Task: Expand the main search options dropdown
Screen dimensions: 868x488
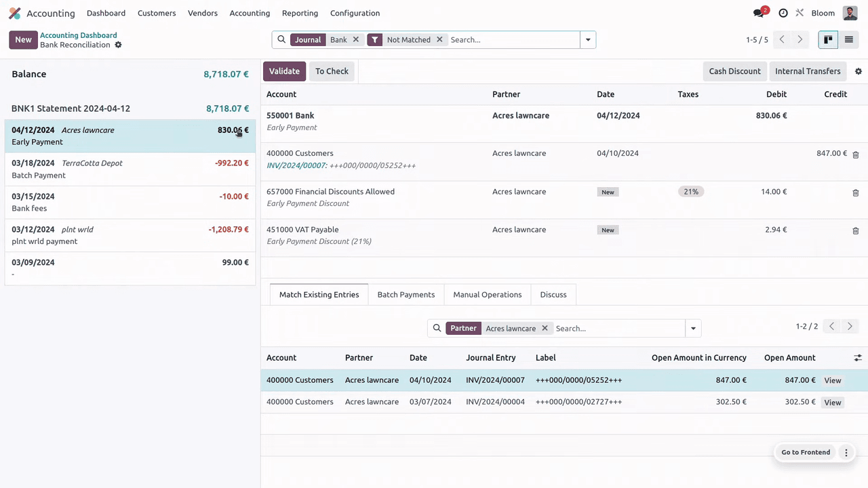Action: [x=588, y=40]
